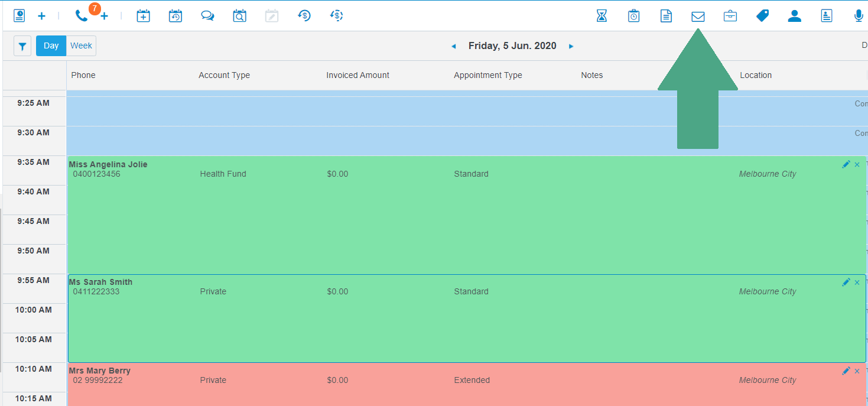
Task: Open the calendar search tool
Action: pyautogui.click(x=239, y=15)
